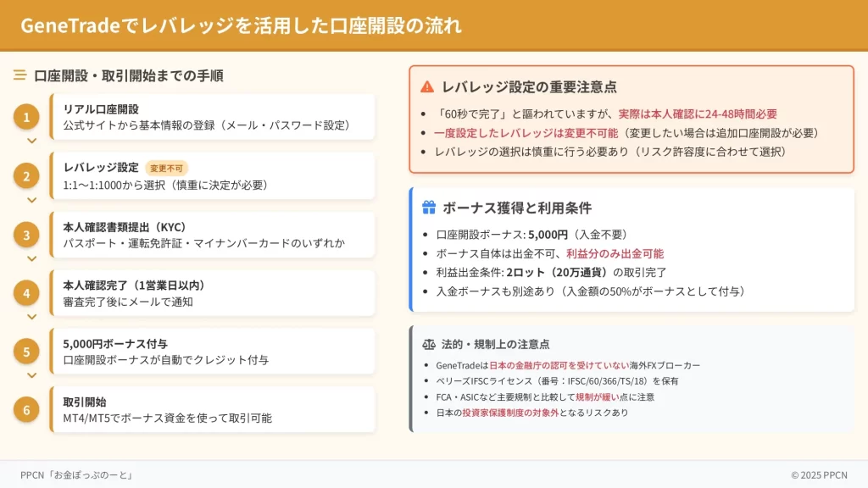
Task: Click red text 利益分のみ出金可能
Action: [615, 253]
